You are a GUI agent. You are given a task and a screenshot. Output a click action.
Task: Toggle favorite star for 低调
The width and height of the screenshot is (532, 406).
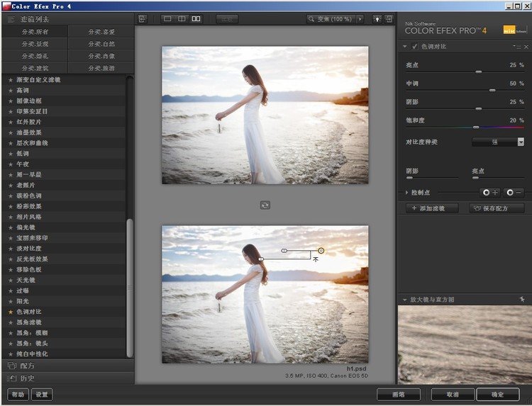pyautogui.click(x=11, y=154)
